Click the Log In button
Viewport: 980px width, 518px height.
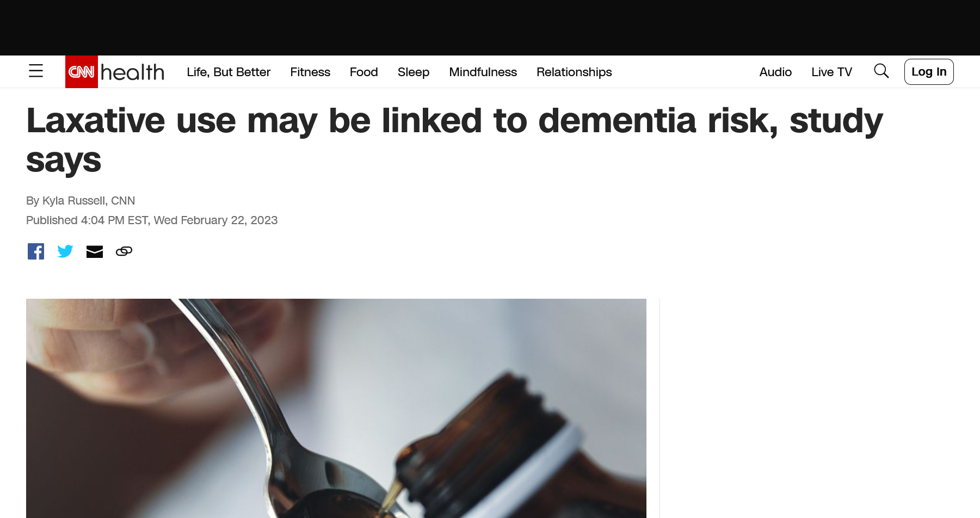tap(929, 72)
